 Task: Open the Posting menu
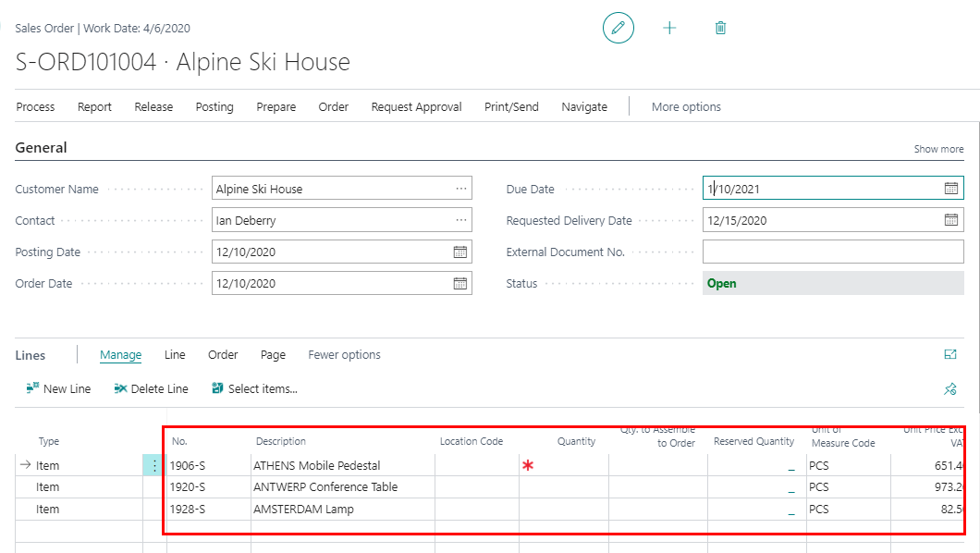tap(214, 107)
